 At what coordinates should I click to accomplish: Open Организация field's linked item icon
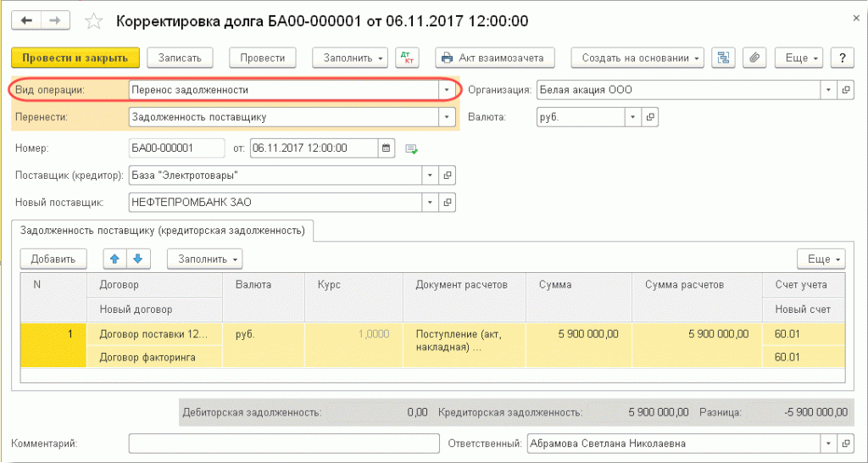[x=844, y=90]
